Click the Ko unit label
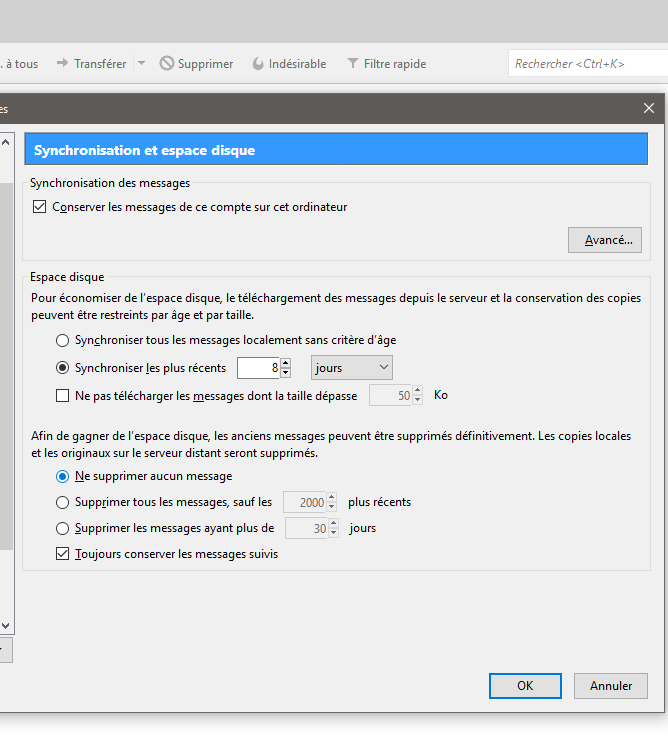668x739 pixels. click(x=441, y=395)
